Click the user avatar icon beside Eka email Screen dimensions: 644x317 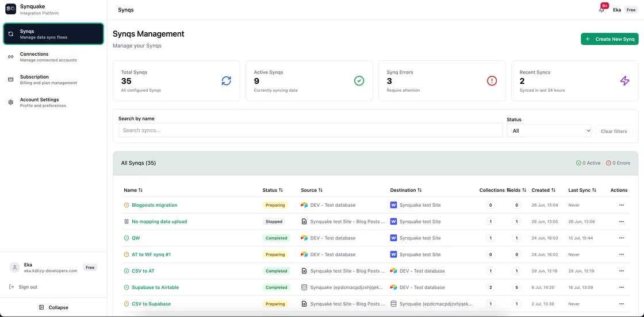tap(15, 268)
